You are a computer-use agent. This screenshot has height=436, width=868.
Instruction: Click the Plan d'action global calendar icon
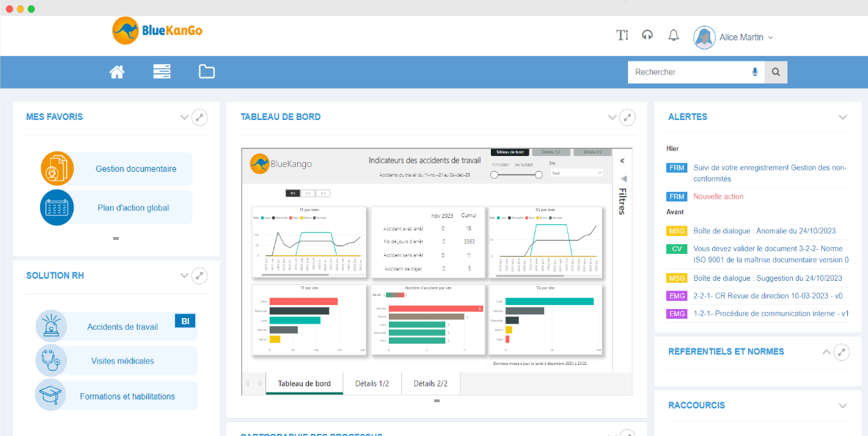pyautogui.click(x=57, y=208)
